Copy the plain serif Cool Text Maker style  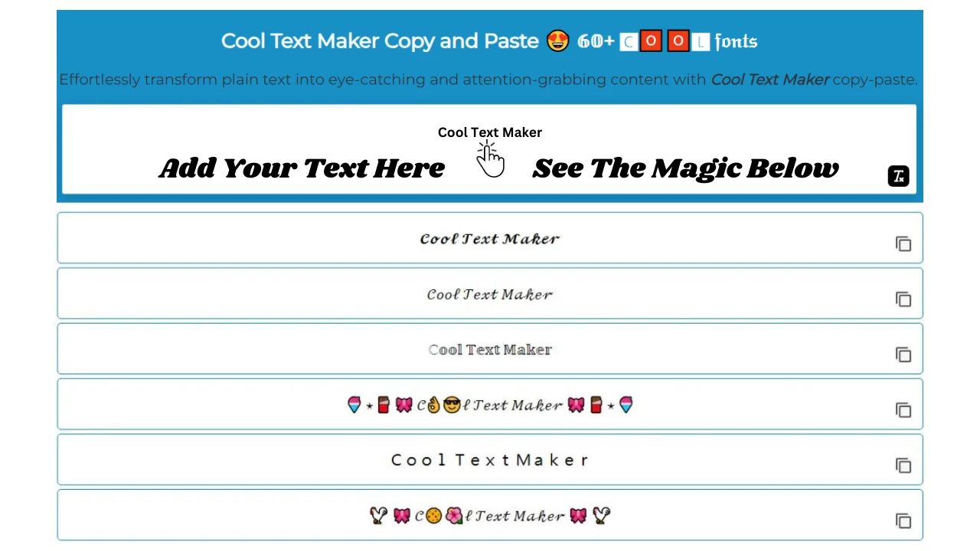coord(903,354)
